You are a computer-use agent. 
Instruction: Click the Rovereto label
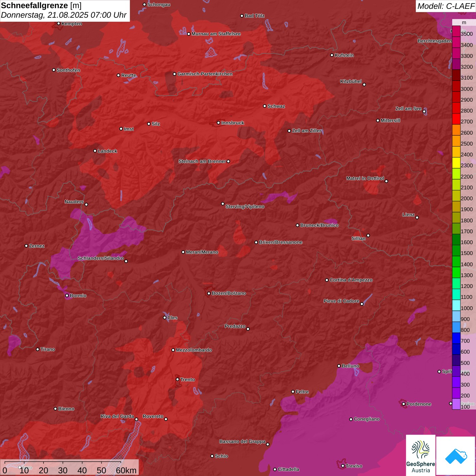153,417
